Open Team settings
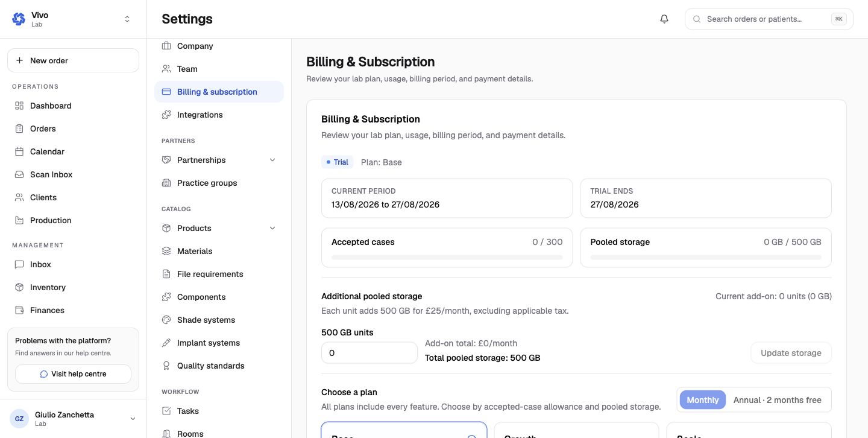The height and width of the screenshot is (438, 868). [219, 69]
